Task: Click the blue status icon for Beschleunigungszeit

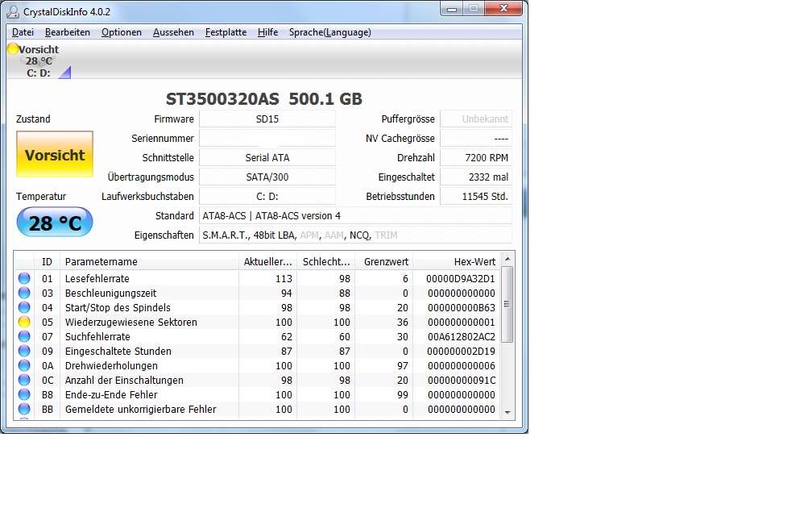Action: 24,293
